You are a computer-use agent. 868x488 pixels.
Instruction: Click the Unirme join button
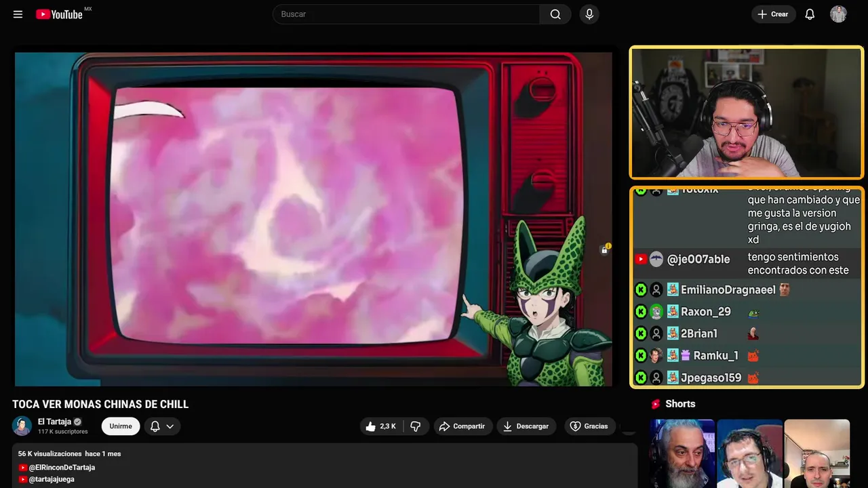pyautogui.click(x=121, y=426)
